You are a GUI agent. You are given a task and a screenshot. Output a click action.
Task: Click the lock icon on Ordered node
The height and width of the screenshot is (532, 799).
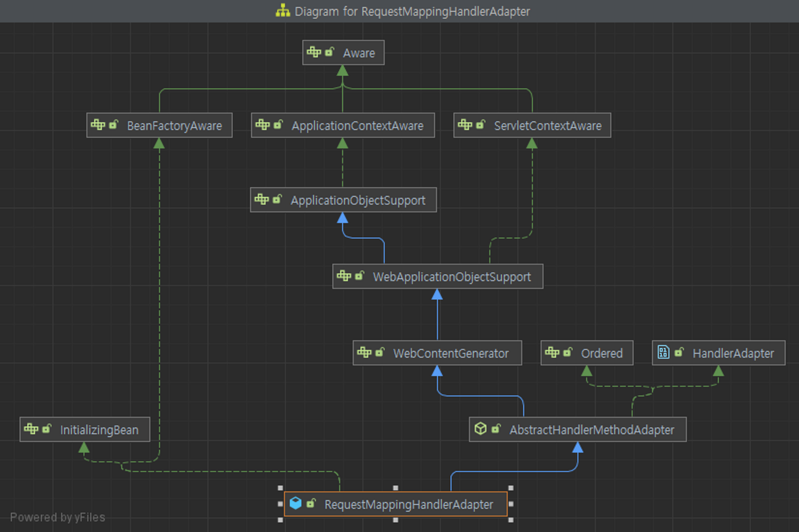pos(568,352)
